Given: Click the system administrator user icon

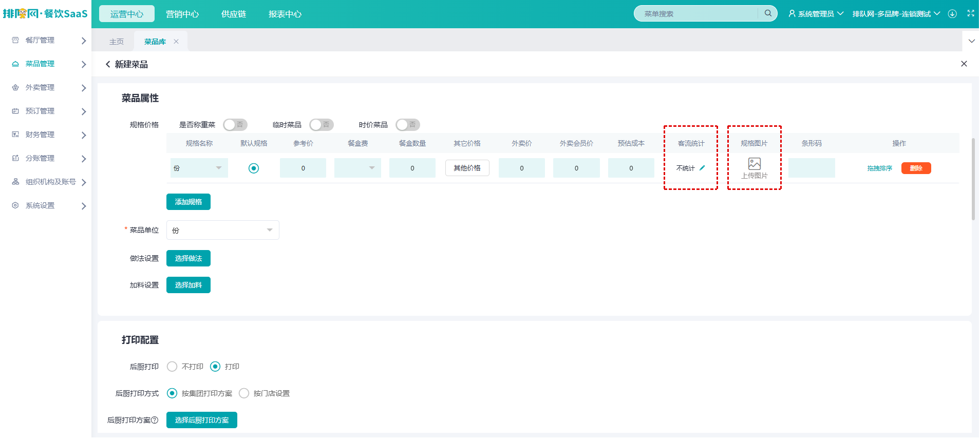Looking at the screenshot, I should 792,14.
